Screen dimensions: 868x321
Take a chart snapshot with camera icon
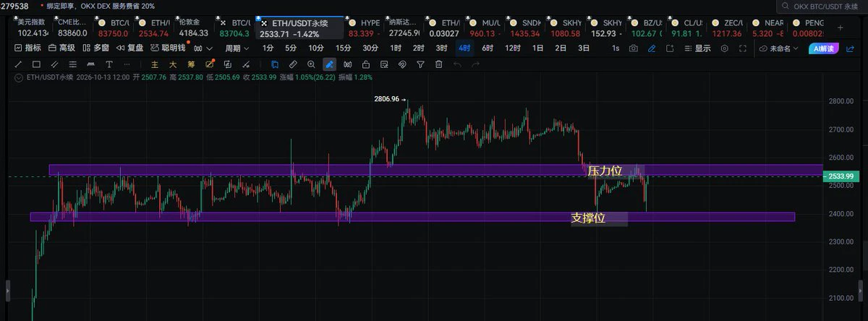(x=634, y=48)
